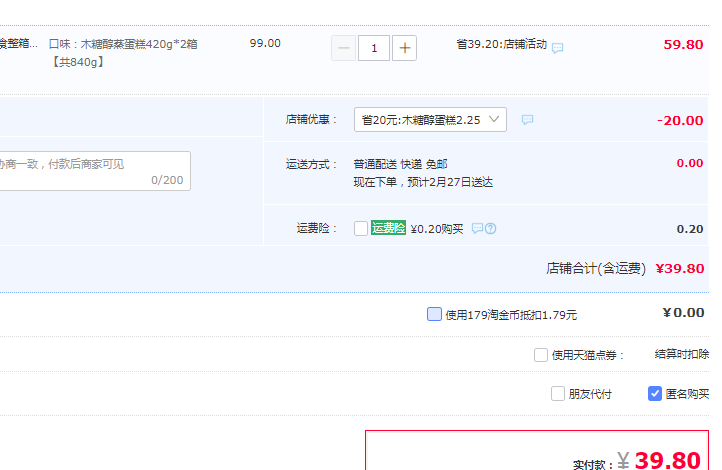Image resolution: width=722 pixels, height=470 pixels.
Task: Click the 口味：木糖醇蒸蛋糕420g*2箱 text
Action: point(123,44)
